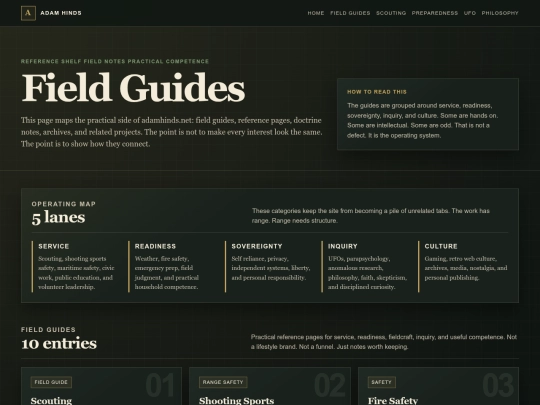Click the Service lane description starting 'Scouting, shooting sports'
This screenshot has height=405, width=540.
point(76,273)
